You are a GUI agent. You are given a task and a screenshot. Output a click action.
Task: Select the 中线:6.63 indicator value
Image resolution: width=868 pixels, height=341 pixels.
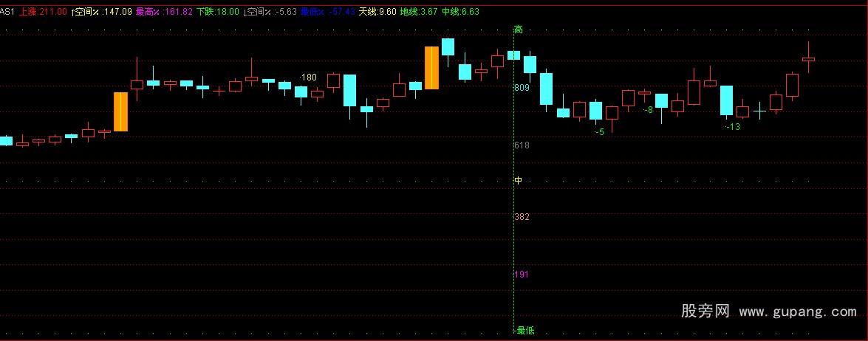point(460,12)
